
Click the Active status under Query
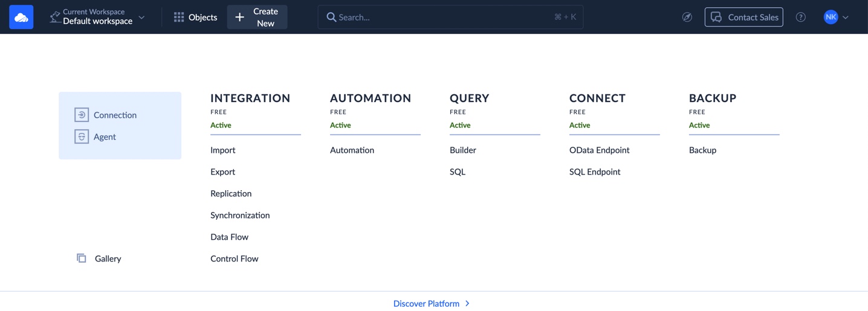(x=460, y=125)
